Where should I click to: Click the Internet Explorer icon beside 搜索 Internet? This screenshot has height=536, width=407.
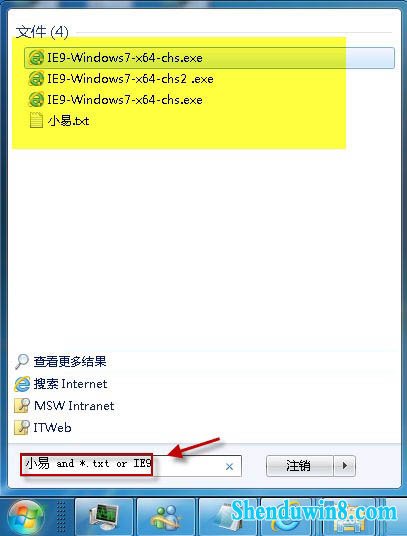point(22,384)
